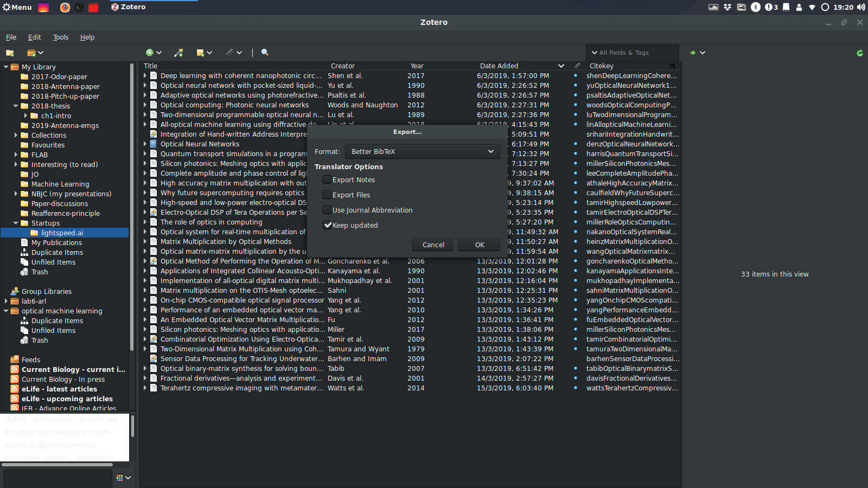
Task: Sort by the Year column header
Action: point(439,66)
